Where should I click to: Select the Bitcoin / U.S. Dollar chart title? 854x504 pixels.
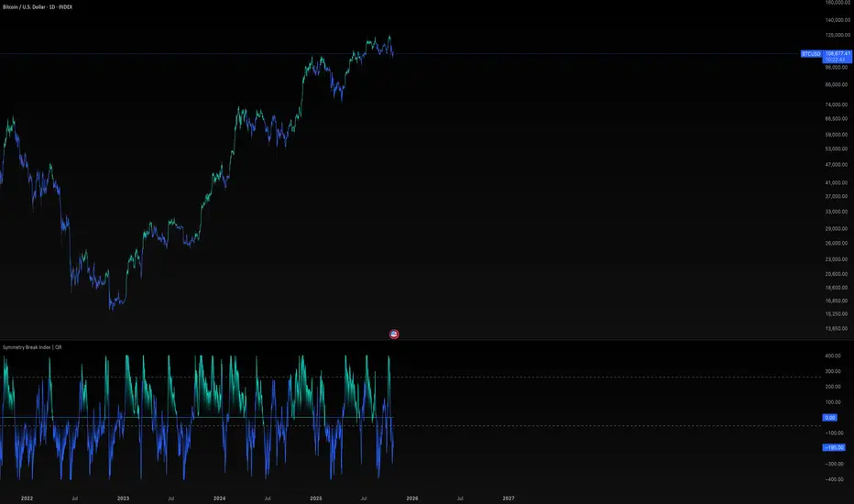[38, 7]
